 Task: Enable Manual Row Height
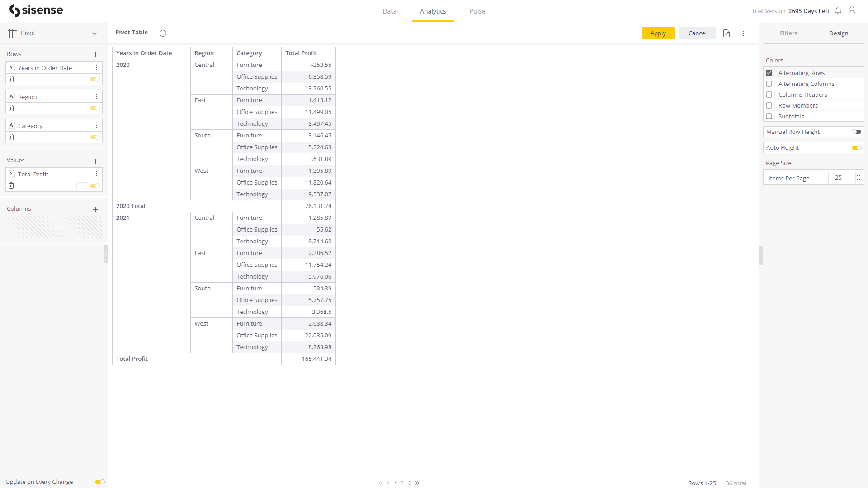point(857,132)
